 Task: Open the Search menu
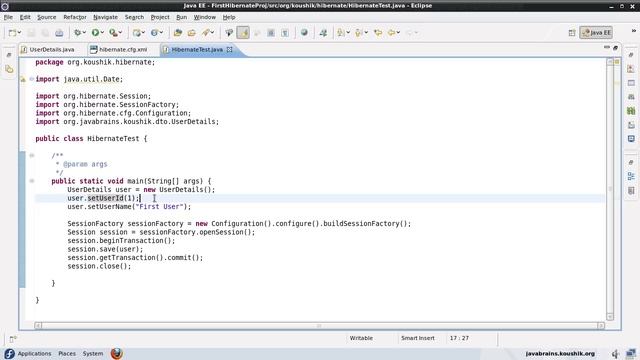click(134, 17)
